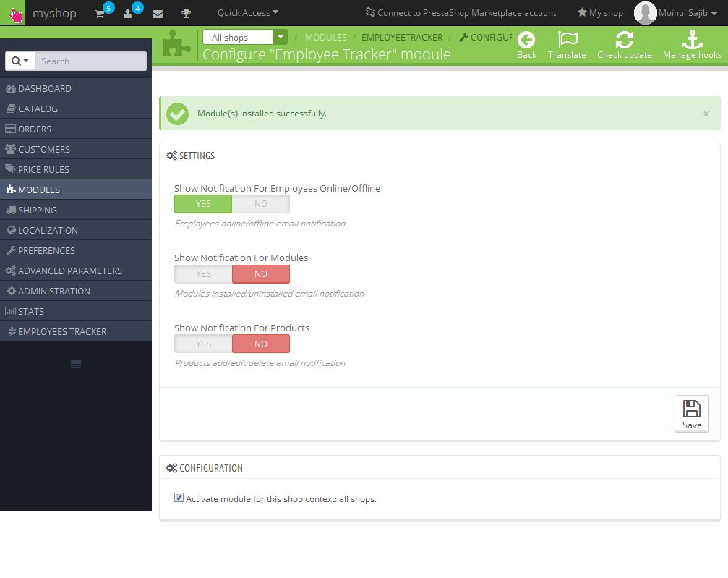Image resolution: width=728 pixels, height=578 pixels.
Task: Enable YES for Products notification
Action: click(x=203, y=344)
